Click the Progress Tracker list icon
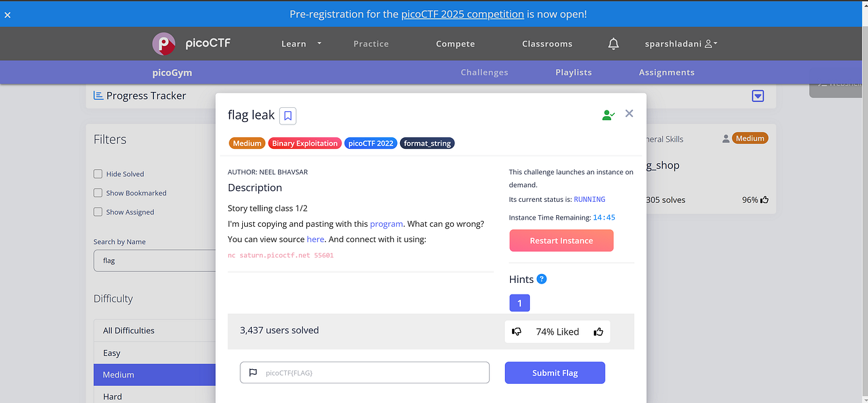Screen dimensions: 868x403 coord(98,95)
